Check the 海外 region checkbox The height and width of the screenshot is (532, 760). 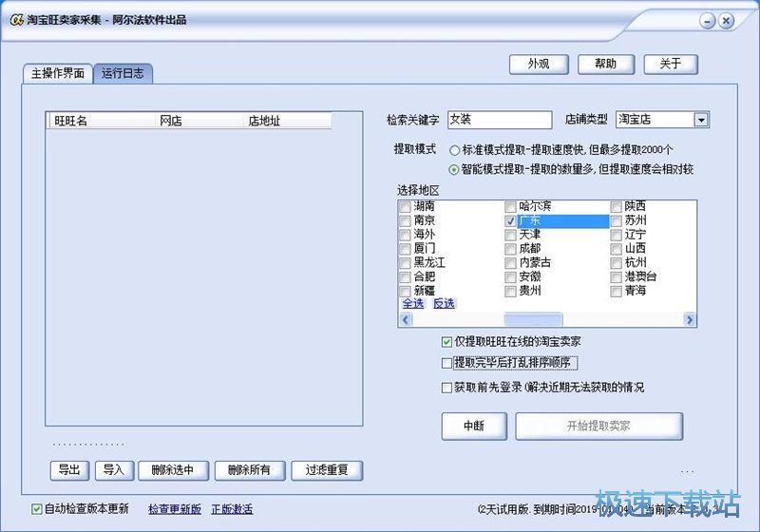[405, 235]
